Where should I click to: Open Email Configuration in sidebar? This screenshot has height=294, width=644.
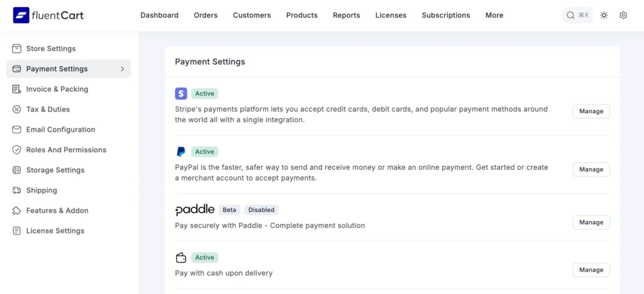click(60, 130)
